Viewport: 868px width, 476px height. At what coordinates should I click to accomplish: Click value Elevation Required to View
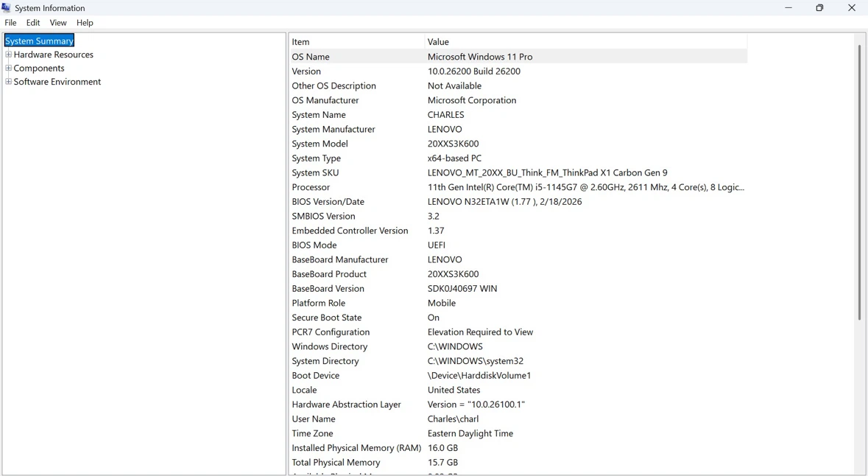480,332
